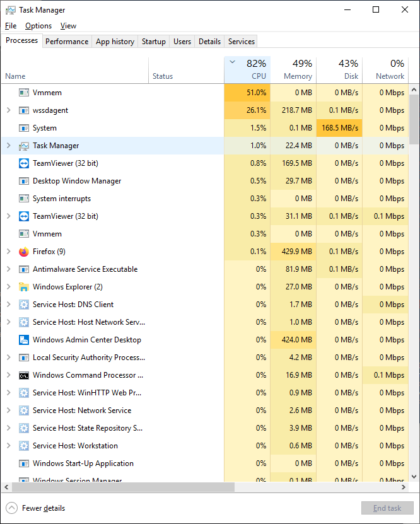Click the Service Host: DNS Client gear icon
Screen dimensions: 420x524
click(23, 304)
